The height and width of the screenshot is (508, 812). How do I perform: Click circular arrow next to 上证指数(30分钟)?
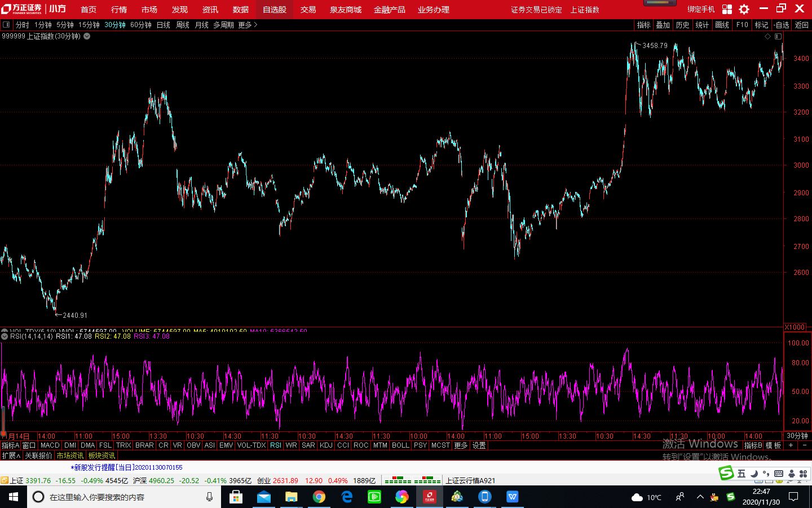tap(87, 36)
